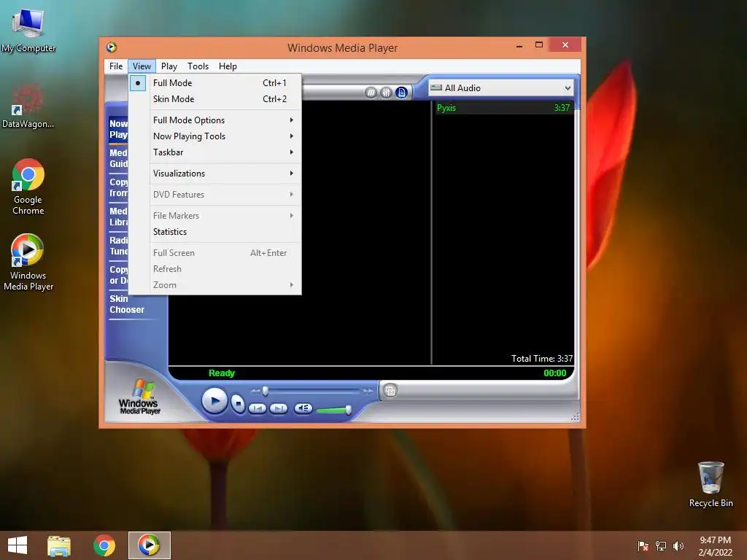Select Full Mode radio option
The height and width of the screenshot is (560, 747).
[x=215, y=83]
